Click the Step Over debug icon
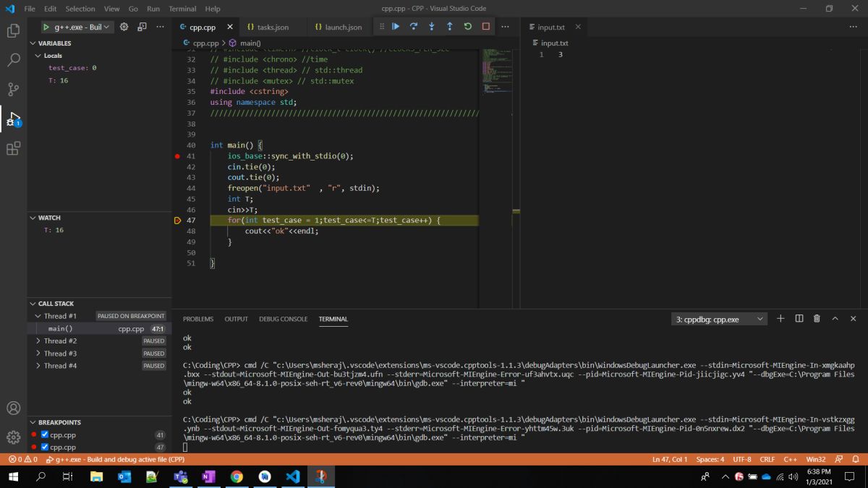Screen dimensions: 868x488 coord(414,27)
